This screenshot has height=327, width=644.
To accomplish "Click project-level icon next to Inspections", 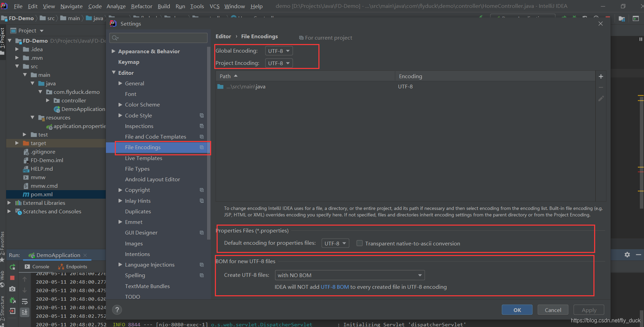I will [202, 126].
